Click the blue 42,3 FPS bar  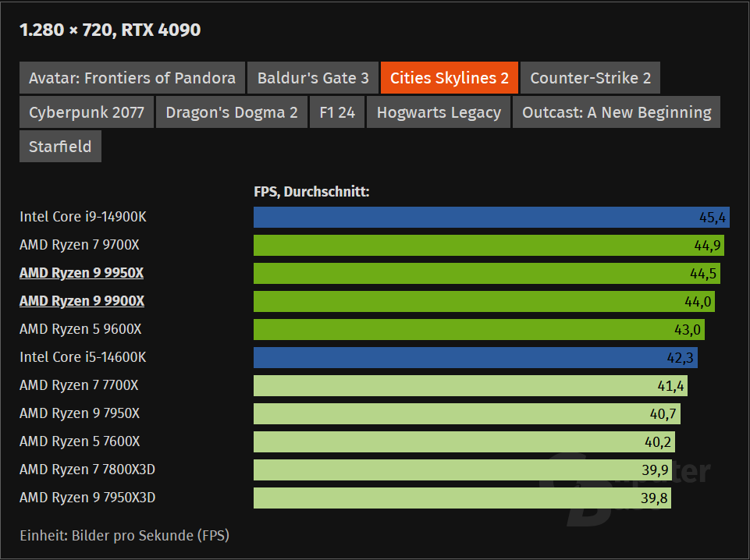tap(475, 358)
